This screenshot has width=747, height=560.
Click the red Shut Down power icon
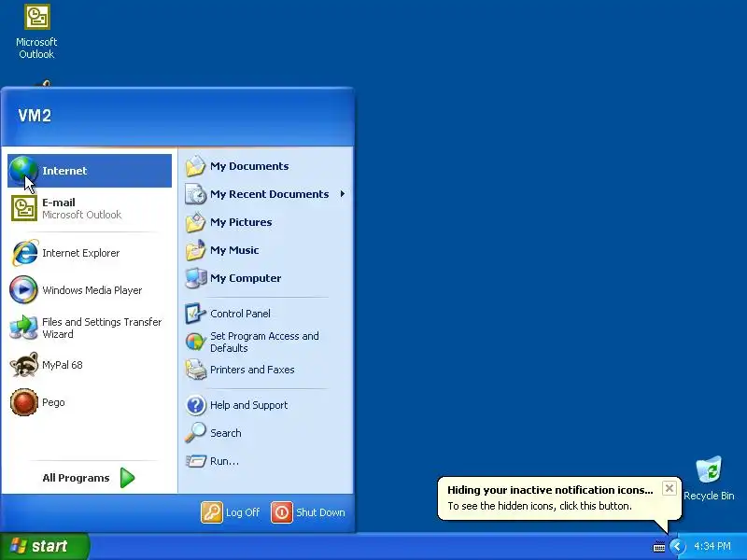click(x=282, y=512)
